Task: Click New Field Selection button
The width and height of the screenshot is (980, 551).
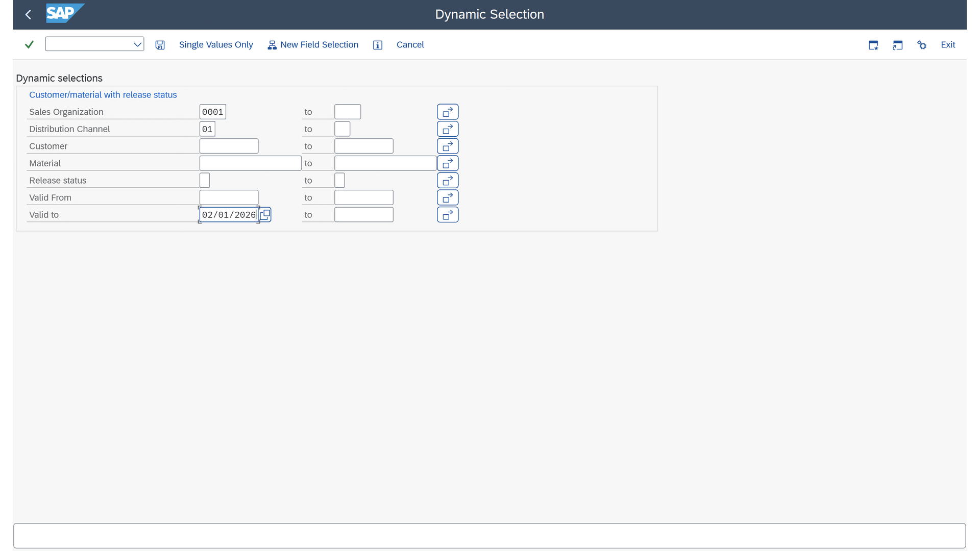Action: 313,45
